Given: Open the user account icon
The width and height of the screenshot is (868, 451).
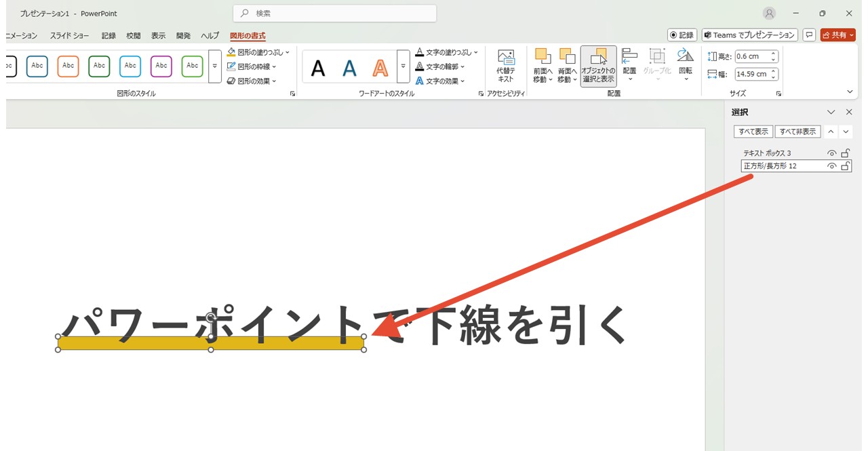Looking at the screenshot, I should [769, 13].
